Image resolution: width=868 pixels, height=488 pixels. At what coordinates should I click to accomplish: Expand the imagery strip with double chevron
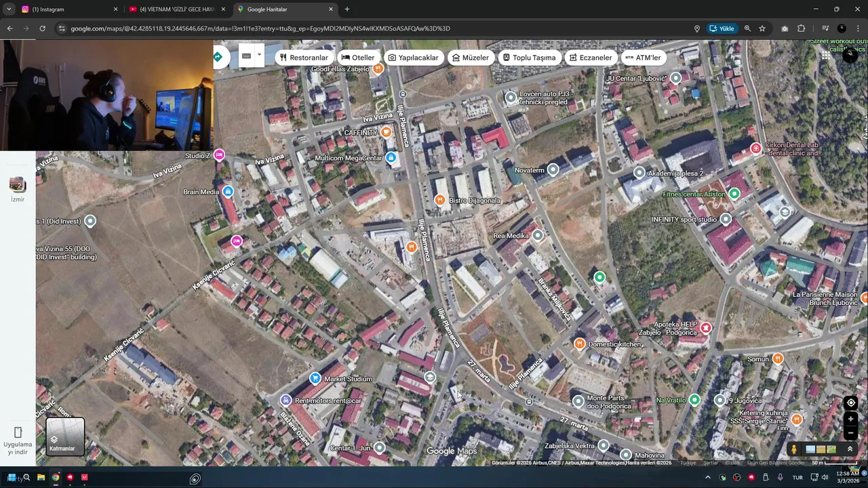850,449
